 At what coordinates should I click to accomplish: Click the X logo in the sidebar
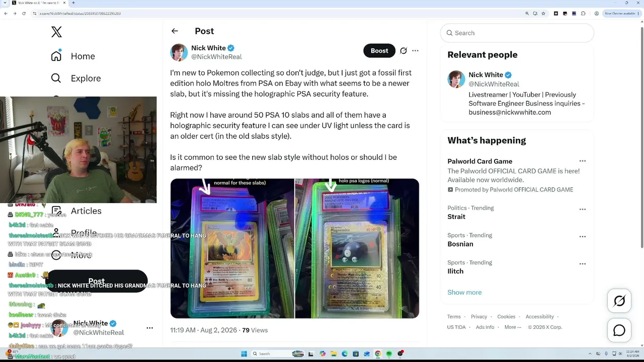tap(56, 32)
